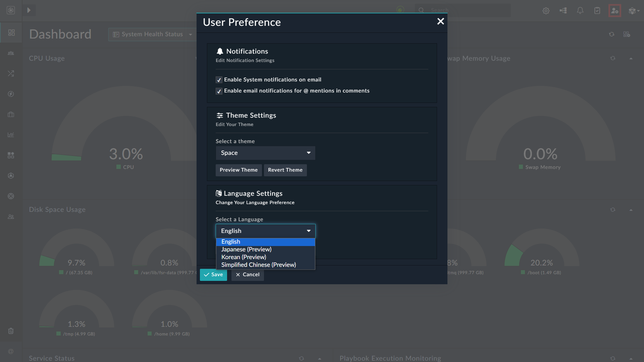Click Save in the User Preference dialog
644x362 pixels.
tap(213, 275)
